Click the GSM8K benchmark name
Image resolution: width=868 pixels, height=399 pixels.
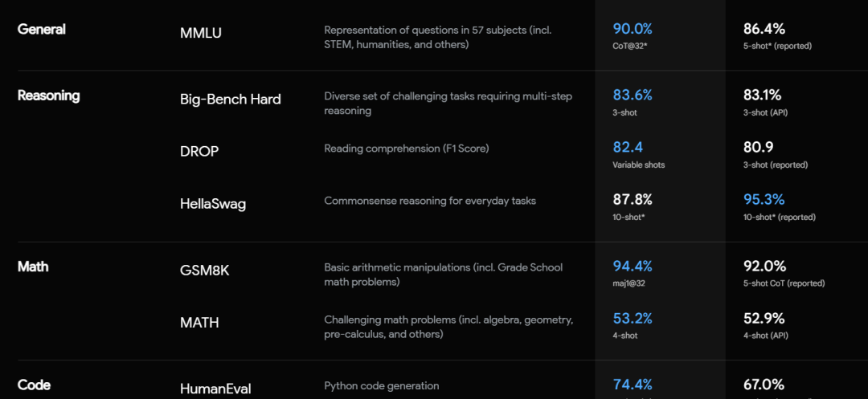(205, 271)
